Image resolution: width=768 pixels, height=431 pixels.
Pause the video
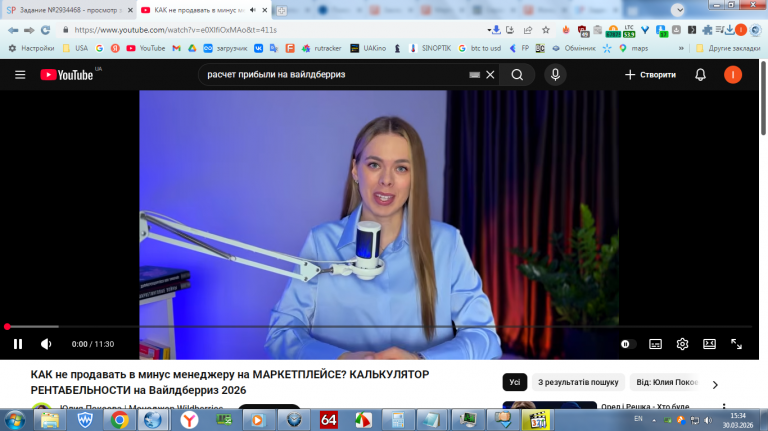[18, 344]
